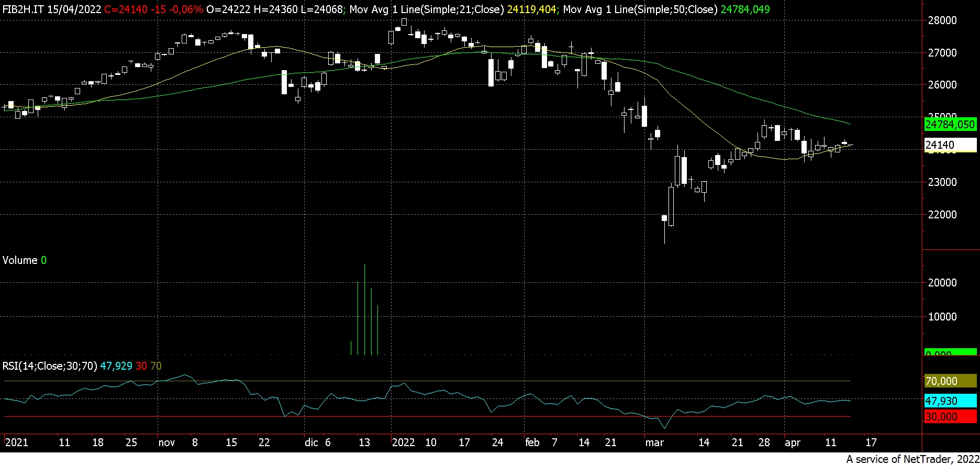Click the 27000 price axis label

coord(942,53)
